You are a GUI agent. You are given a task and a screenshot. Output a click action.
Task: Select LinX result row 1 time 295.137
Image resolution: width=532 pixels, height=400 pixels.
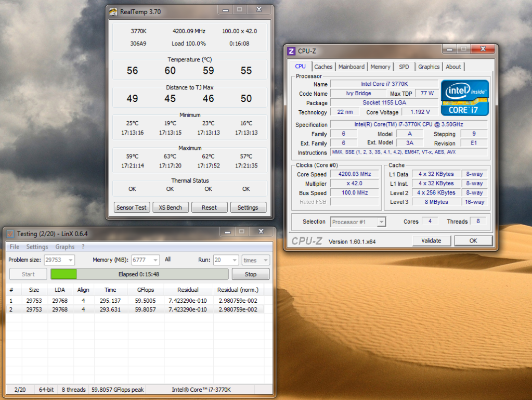(110, 301)
